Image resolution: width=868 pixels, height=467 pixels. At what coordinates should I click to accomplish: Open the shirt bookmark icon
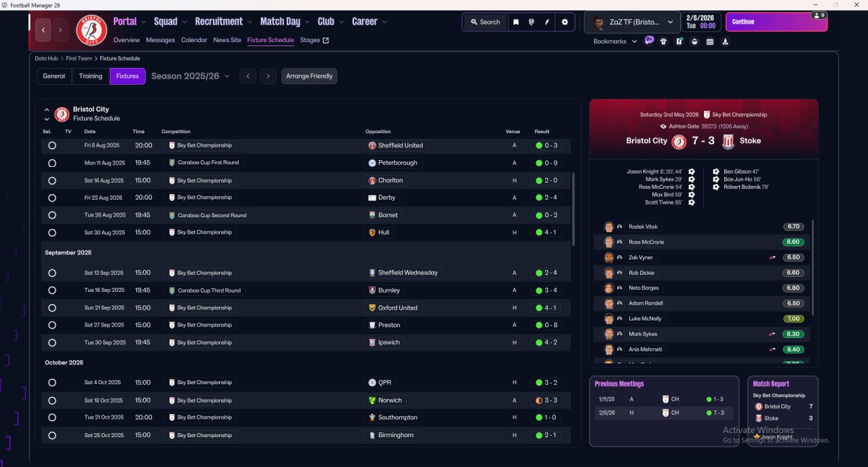coord(663,41)
